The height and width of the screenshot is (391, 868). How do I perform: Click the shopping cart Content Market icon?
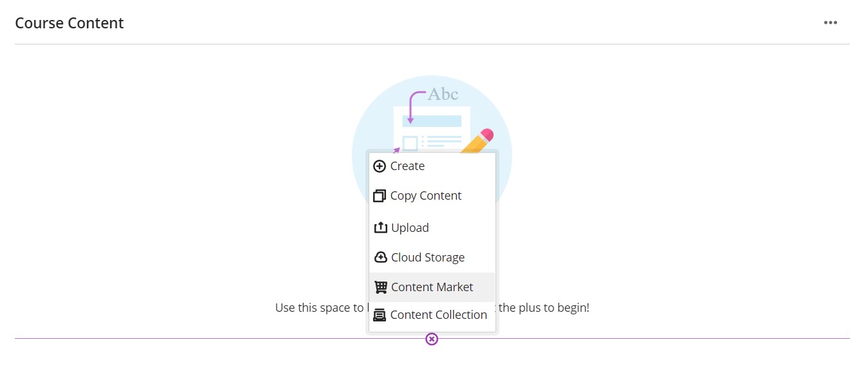coord(380,287)
